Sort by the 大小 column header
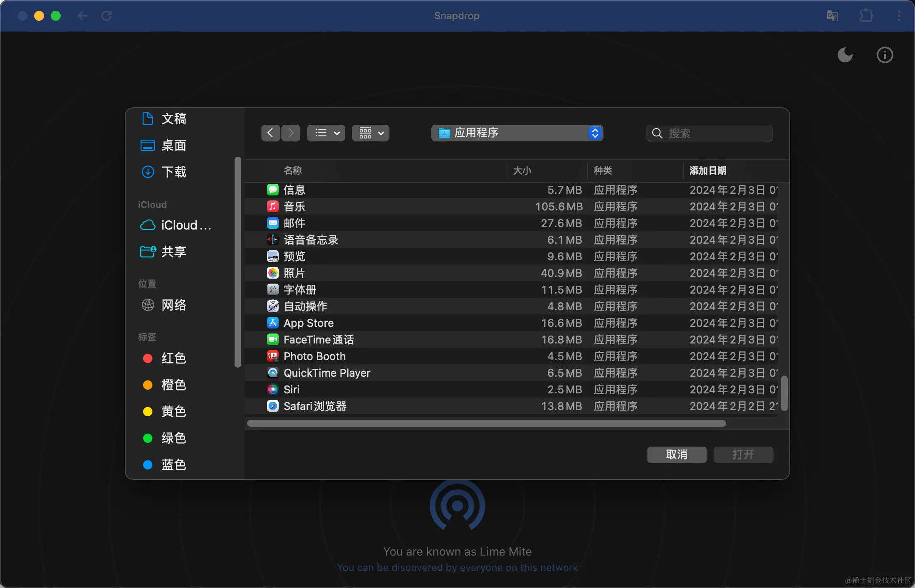The image size is (915, 588). pos(522,170)
